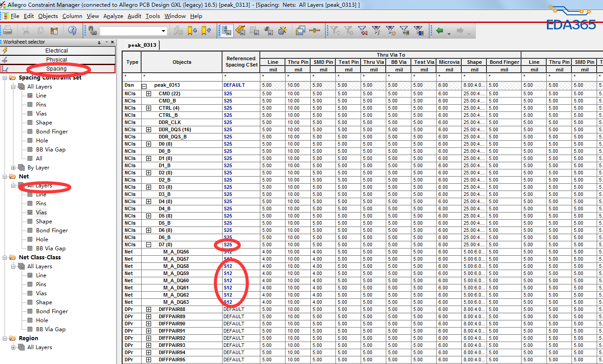Click the Cut scissors toolbar icon
This screenshot has width=603, height=364.
coord(26,31)
